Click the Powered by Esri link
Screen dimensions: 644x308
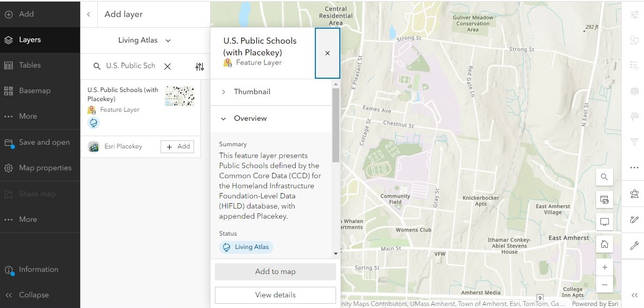(596, 304)
